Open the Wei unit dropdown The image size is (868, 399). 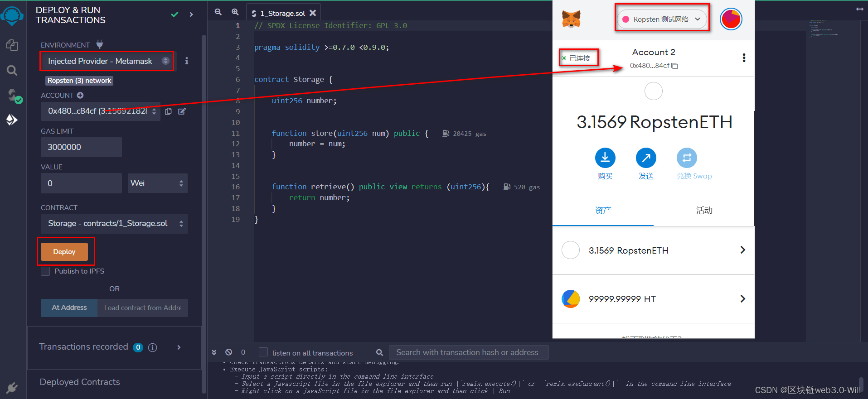157,183
